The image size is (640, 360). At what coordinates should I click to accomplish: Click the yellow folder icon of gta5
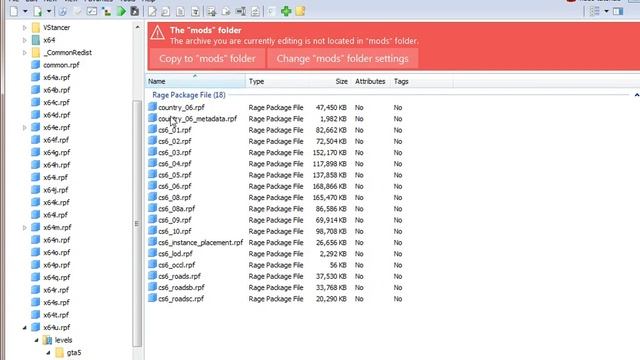(60, 352)
